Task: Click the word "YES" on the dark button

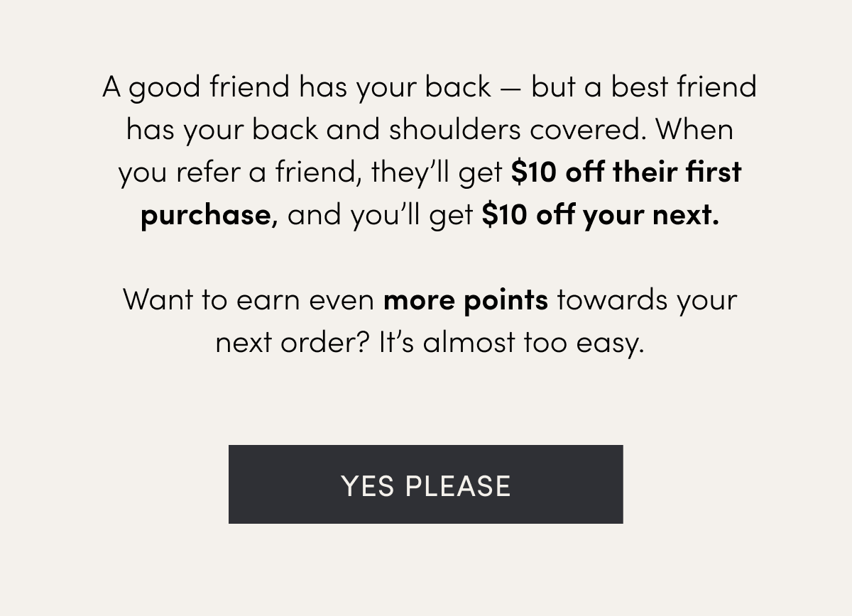Action: click(368, 486)
